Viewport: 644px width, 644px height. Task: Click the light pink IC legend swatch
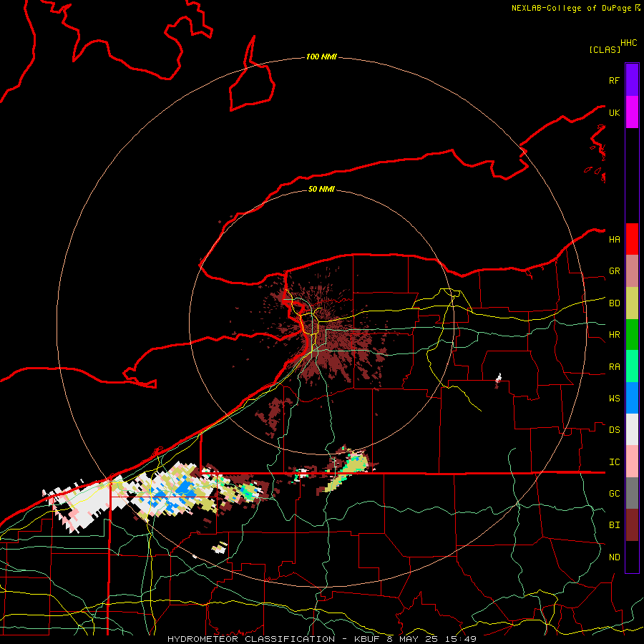pyautogui.click(x=632, y=462)
